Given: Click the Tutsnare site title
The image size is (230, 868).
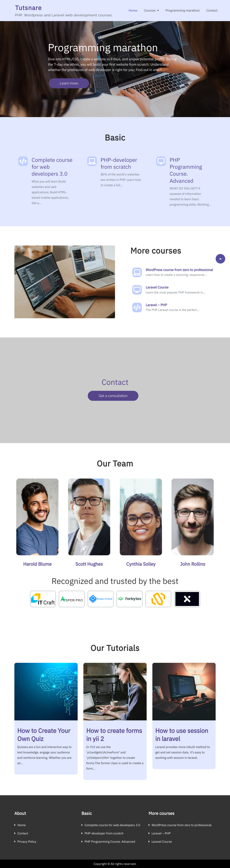Looking at the screenshot, I should (x=28, y=8).
